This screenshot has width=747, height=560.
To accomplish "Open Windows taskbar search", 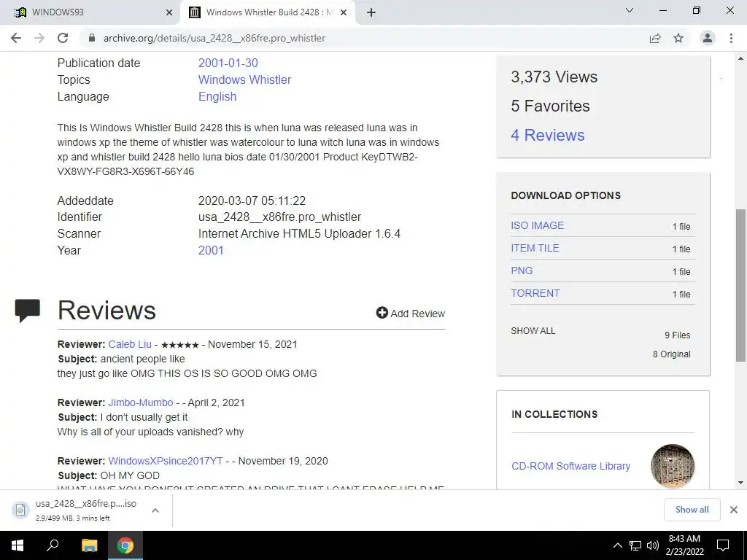I will tap(53, 545).
